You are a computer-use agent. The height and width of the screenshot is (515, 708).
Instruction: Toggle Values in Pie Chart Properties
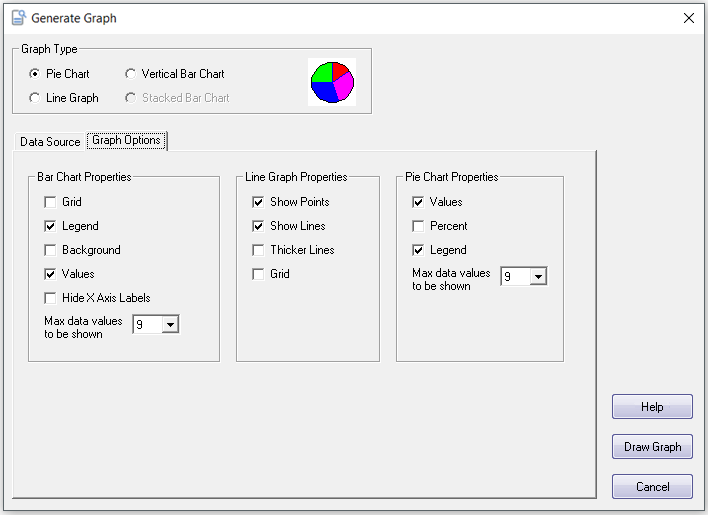[418, 202]
